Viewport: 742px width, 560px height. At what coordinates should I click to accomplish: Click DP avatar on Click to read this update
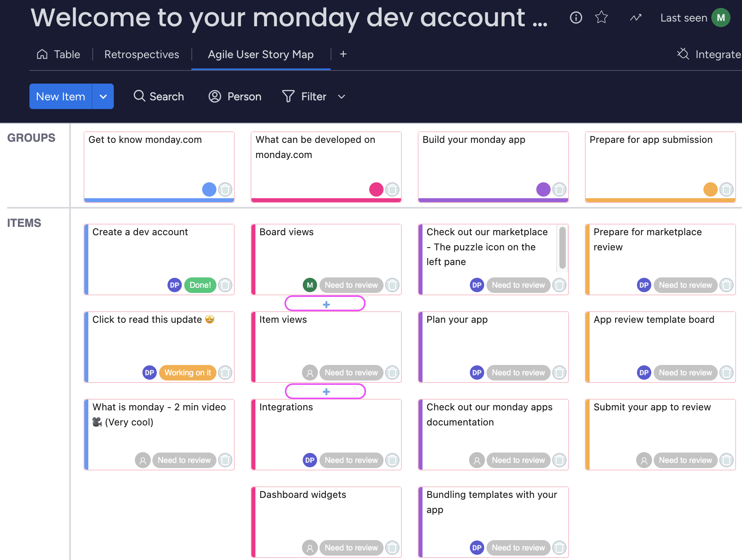pyautogui.click(x=150, y=373)
